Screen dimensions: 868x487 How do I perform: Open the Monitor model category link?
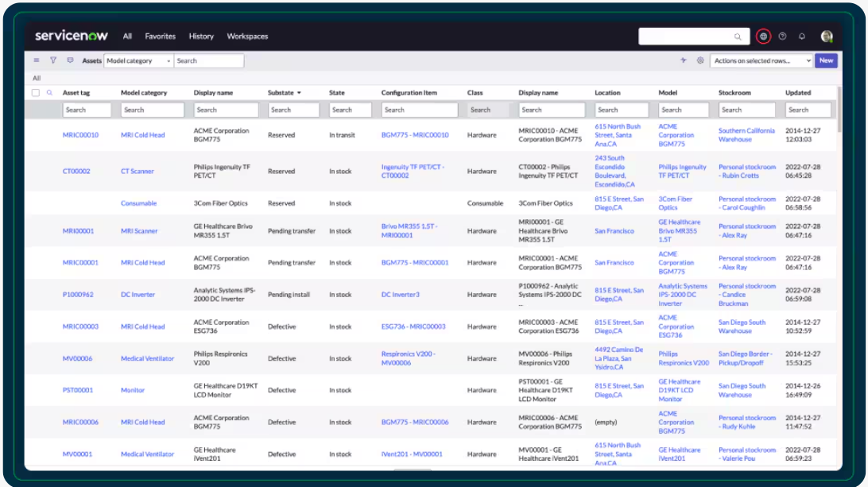[x=132, y=390]
